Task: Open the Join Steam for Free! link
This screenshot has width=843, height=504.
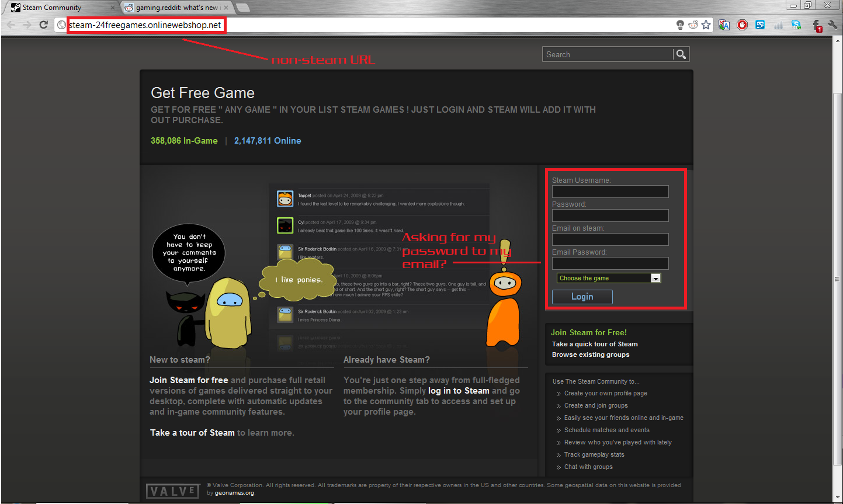Action: coord(589,332)
